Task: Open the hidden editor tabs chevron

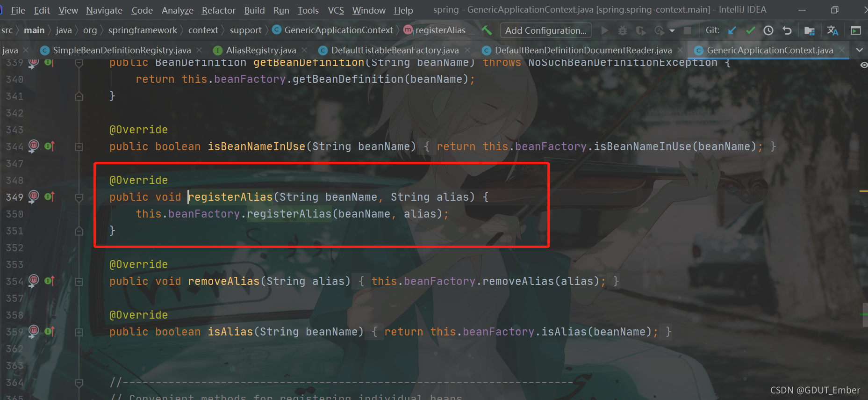Action: click(x=860, y=50)
